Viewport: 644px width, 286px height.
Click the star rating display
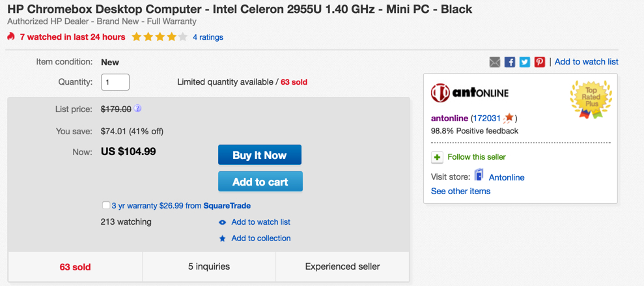click(x=160, y=37)
